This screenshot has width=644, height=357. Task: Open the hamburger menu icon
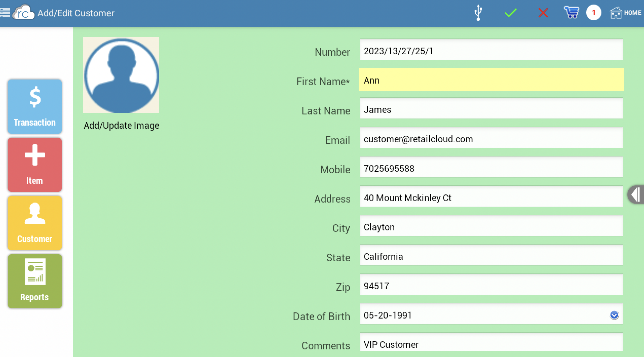click(x=5, y=13)
